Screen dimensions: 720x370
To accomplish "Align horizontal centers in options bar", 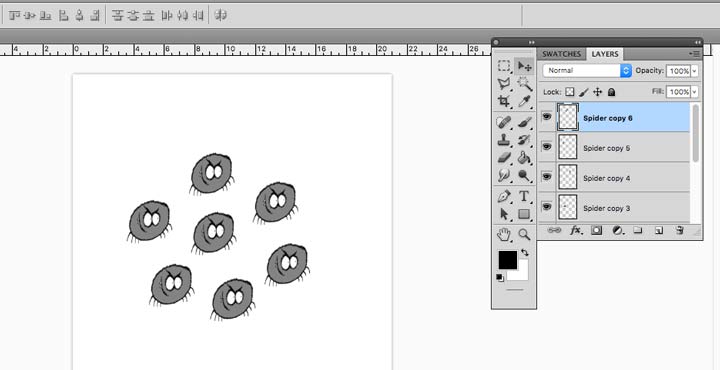I will pos(79,16).
